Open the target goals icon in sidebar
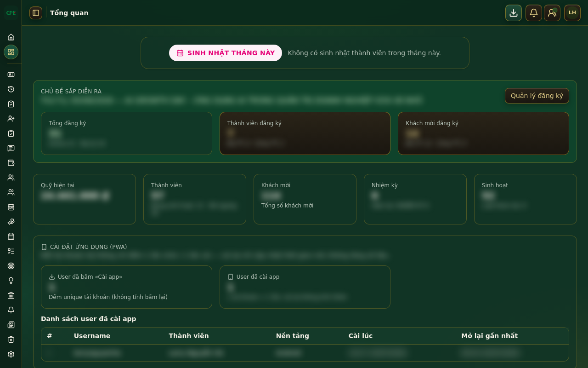Screen dimensions: 588x368 click(11, 266)
